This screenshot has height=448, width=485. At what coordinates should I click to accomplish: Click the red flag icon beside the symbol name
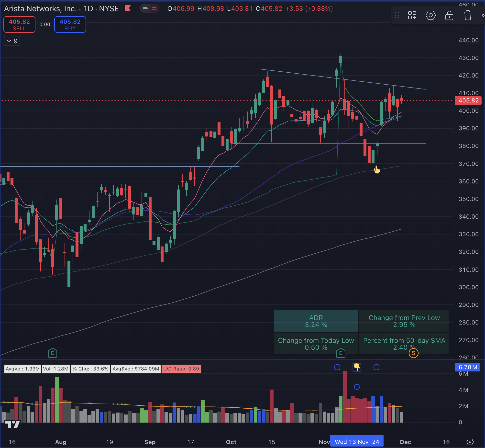(127, 9)
